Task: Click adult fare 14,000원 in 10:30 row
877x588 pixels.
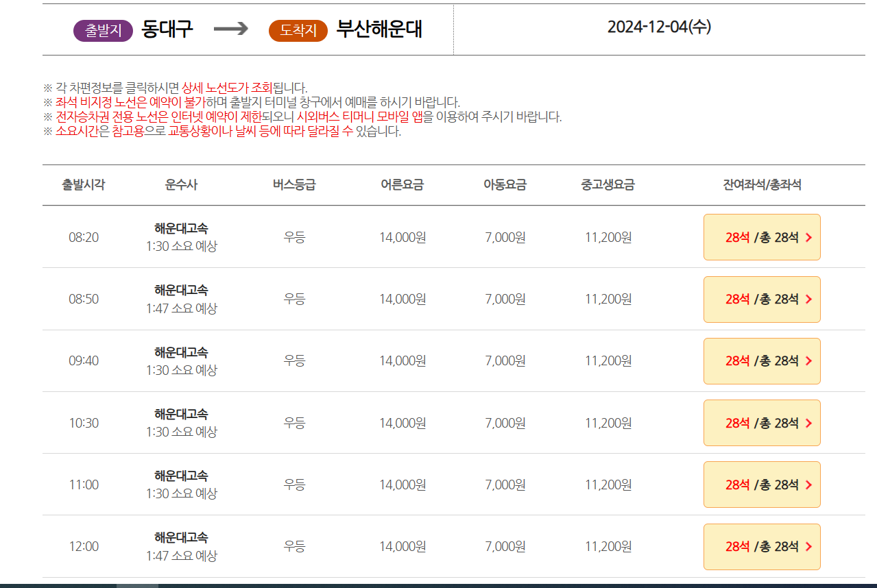Action: click(x=403, y=423)
